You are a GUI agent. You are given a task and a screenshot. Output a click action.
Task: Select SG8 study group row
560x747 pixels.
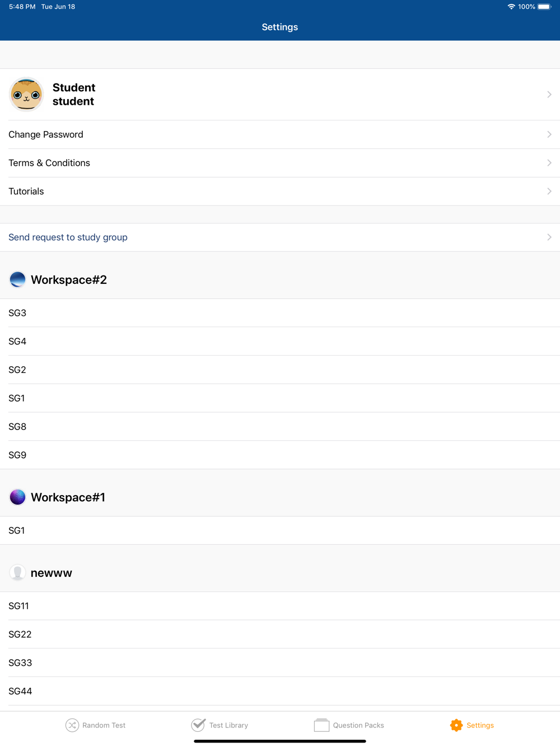click(280, 427)
